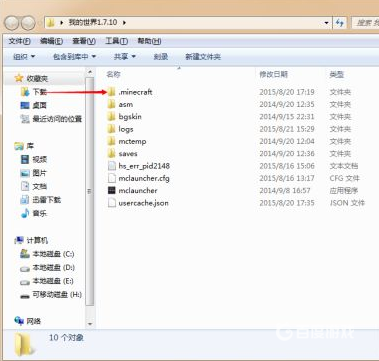Click the navigation pane scrollbar thumb
The width and height of the screenshot is (379, 361).
click(90, 191)
